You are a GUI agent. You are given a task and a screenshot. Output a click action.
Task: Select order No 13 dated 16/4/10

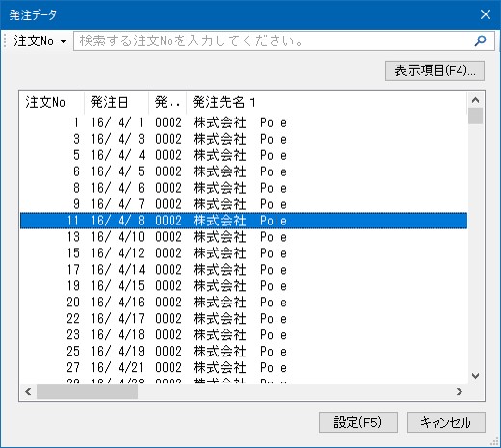(244, 237)
